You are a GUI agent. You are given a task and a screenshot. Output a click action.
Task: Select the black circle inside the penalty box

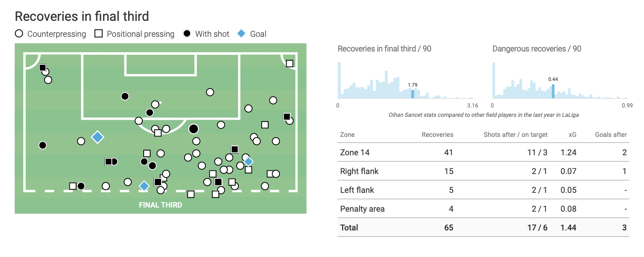pyautogui.click(x=125, y=96)
